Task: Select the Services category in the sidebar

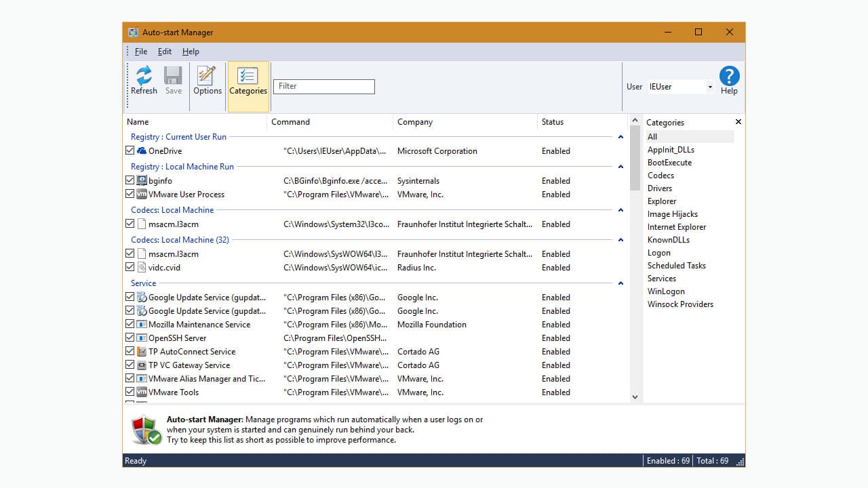Action: coord(661,278)
